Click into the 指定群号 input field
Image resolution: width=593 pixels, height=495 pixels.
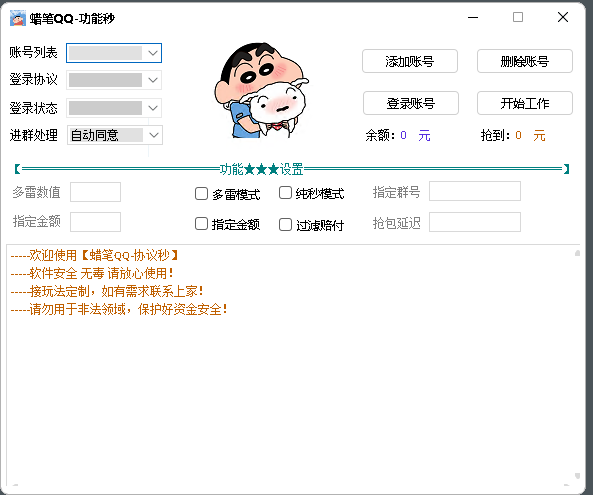click(x=475, y=191)
